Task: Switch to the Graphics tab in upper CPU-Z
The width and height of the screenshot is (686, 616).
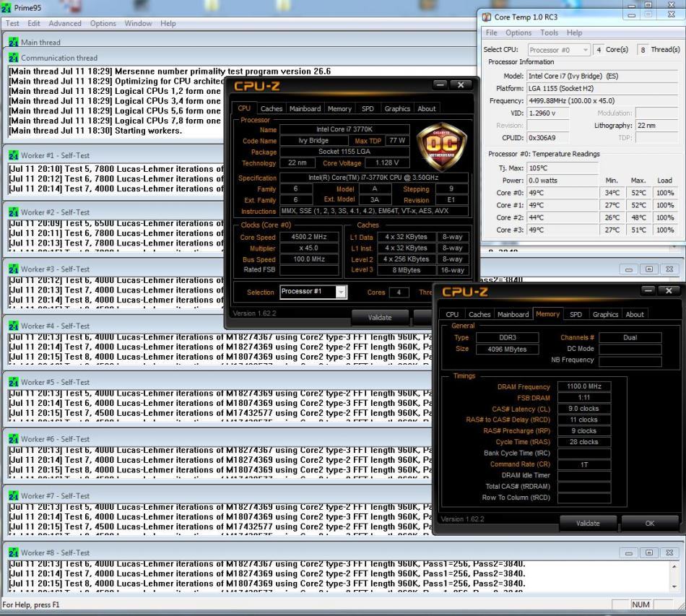Action: 397,109
